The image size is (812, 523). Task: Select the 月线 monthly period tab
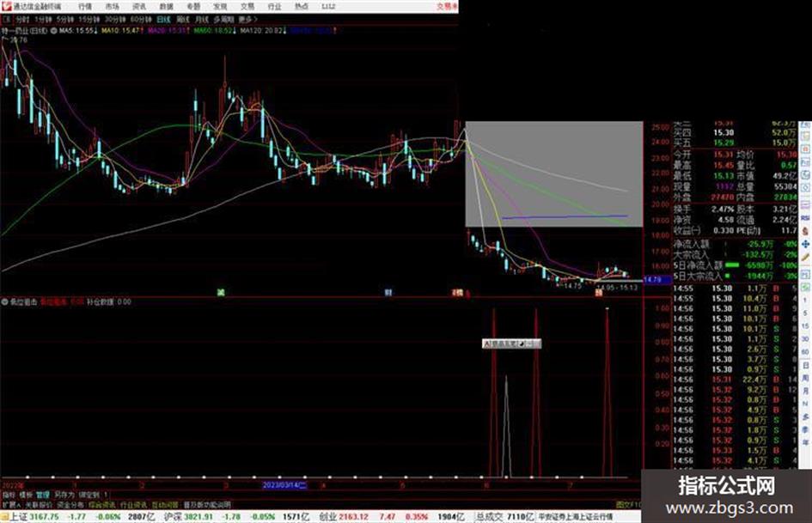click(201, 19)
